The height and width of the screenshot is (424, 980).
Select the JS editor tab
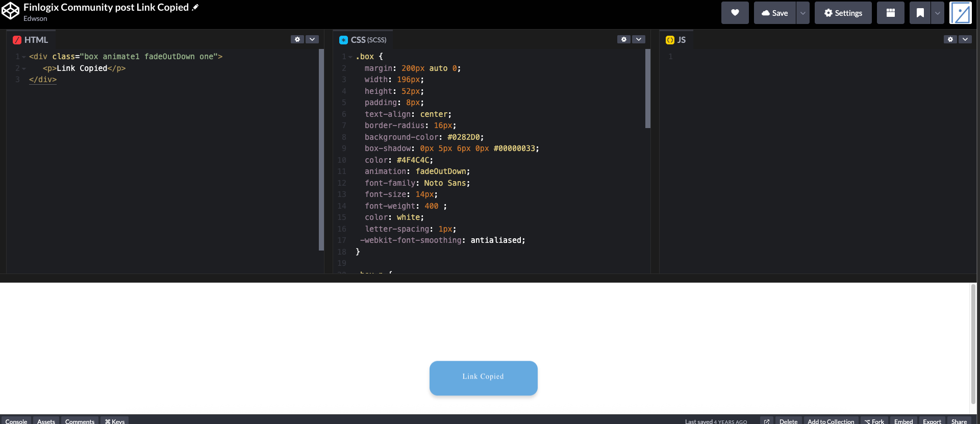676,40
